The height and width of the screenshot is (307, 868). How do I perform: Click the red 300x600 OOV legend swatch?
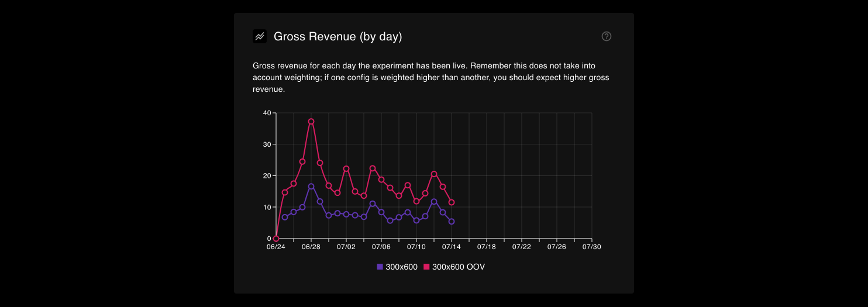[426, 267]
